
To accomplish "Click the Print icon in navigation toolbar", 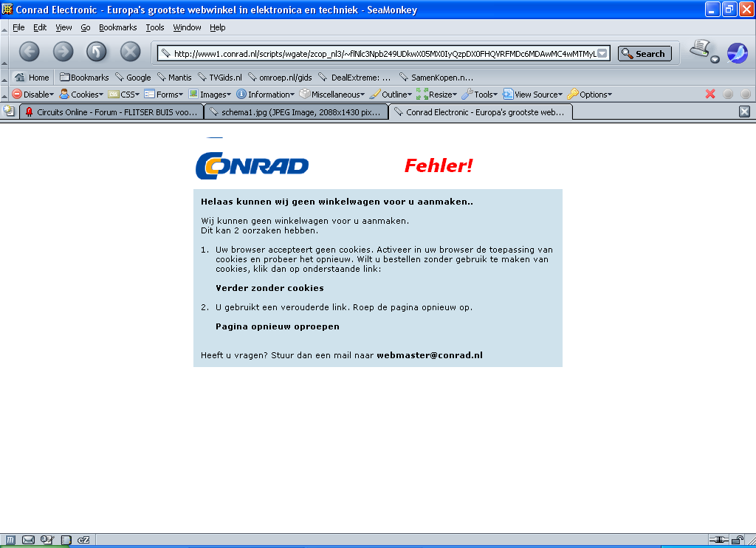I will pyautogui.click(x=700, y=49).
